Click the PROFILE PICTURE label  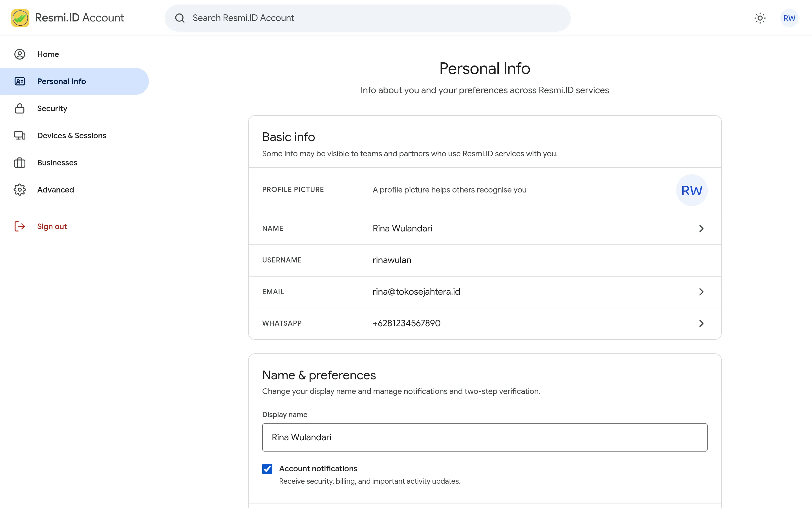(293, 189)
